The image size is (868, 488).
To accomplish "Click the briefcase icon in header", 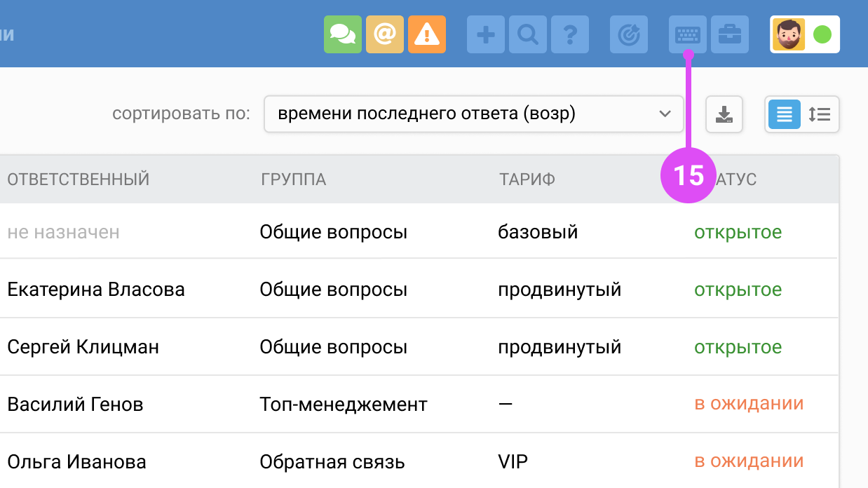I will (x=729, y=34).
